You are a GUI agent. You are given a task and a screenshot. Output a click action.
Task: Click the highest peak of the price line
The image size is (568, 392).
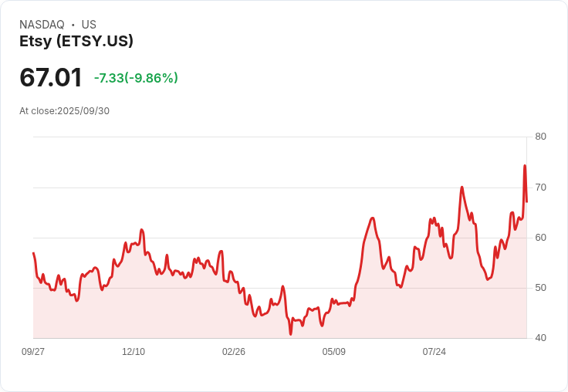coord(525,166)
